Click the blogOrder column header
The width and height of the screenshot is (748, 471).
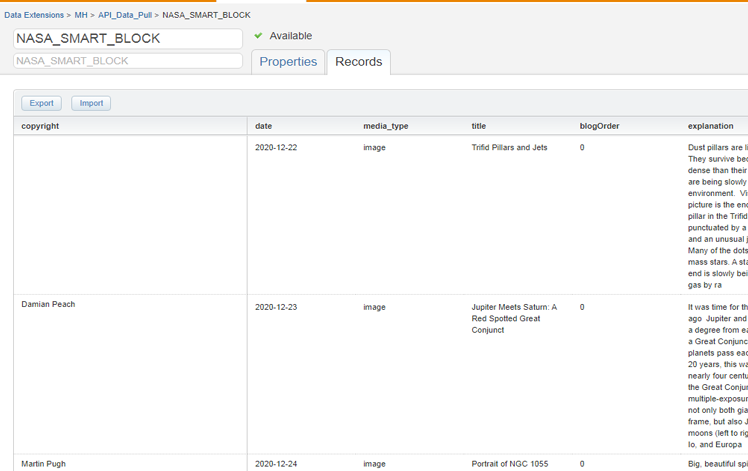[599, 126]
